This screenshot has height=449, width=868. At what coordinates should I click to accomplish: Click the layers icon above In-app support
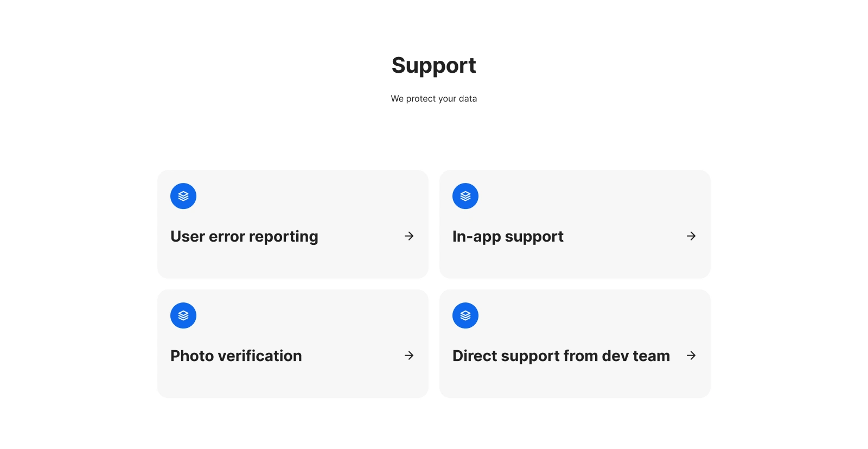pyautogui.click(x=465, y=196)
